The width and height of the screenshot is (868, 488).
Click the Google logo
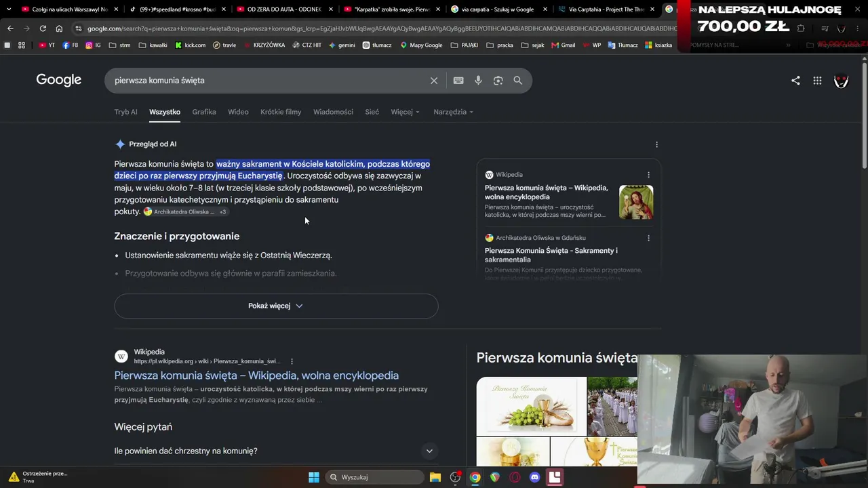[59, 80]
